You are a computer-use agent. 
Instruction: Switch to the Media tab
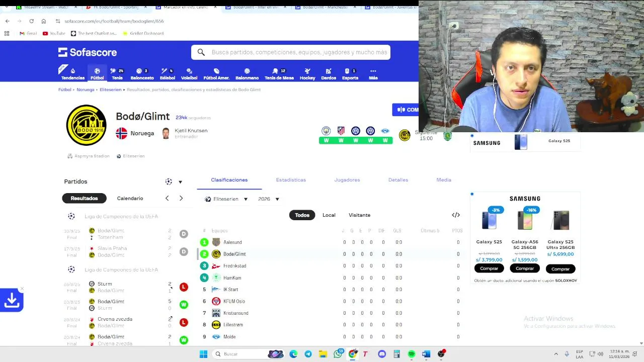(x=444, y=180)
